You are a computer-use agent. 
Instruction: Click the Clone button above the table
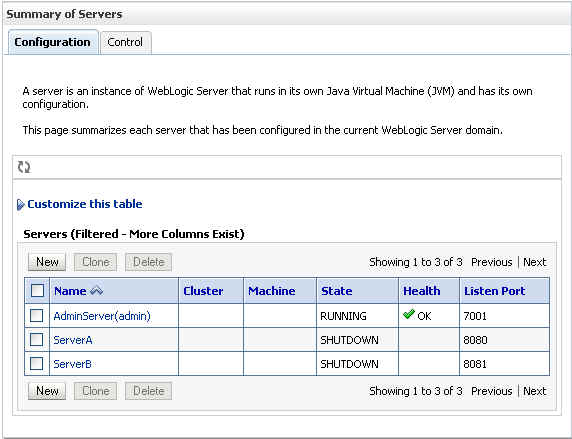(x=96, y=262)
